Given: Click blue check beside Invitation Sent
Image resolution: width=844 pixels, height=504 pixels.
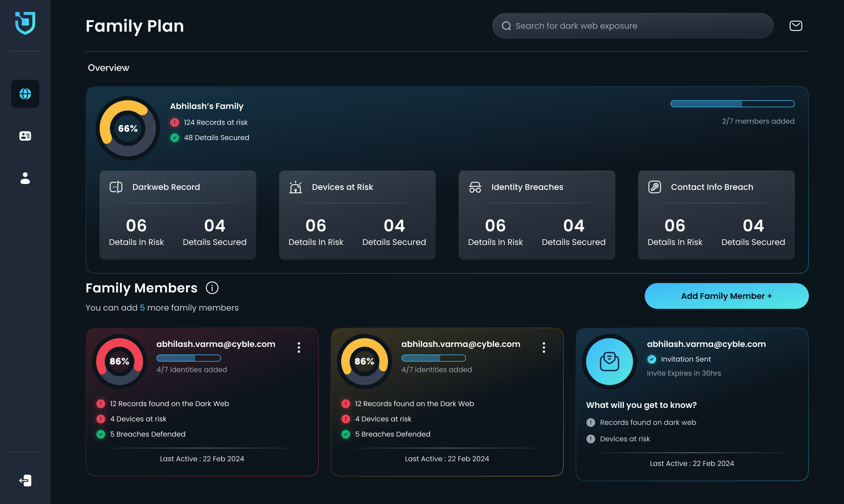Looking at the screenshot, I should click(652, 359).
